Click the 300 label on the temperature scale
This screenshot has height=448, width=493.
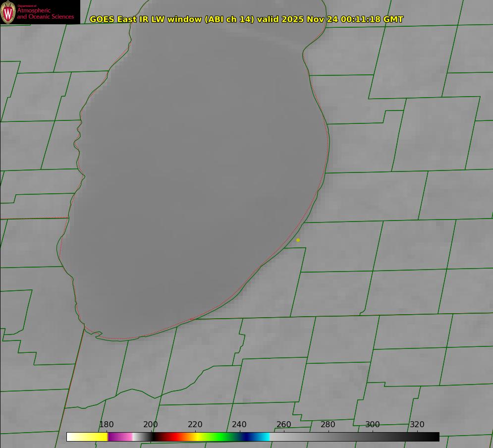(x=373, y=425)
